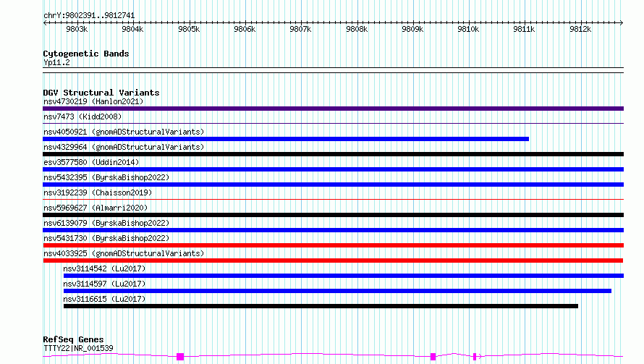Click the TTTY22 exon near 9805k
This screenshot has height=364, width=644.
click(180, 357)
